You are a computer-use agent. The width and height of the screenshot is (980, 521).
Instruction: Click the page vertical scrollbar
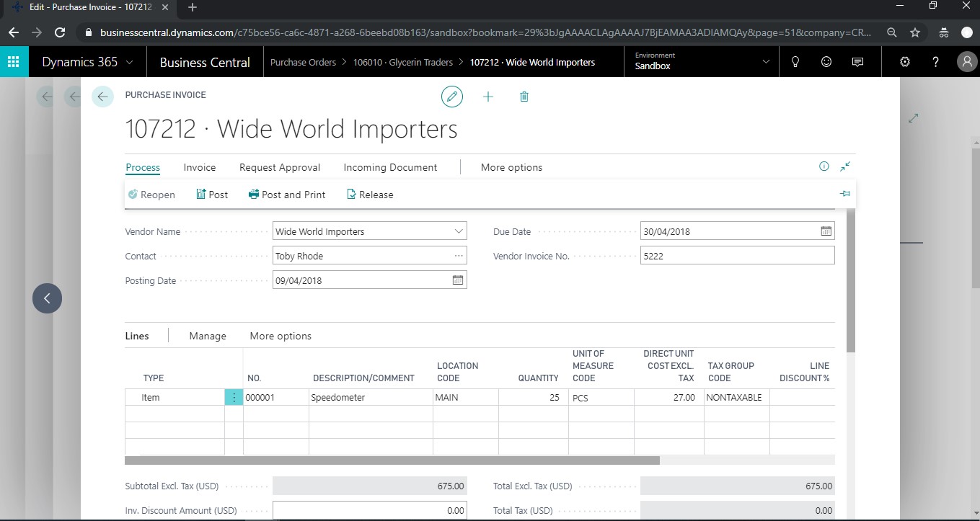point(851,281)
